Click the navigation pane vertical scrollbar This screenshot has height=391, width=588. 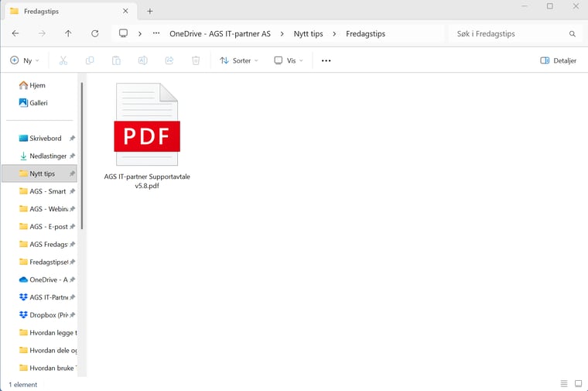pos(81,155)
